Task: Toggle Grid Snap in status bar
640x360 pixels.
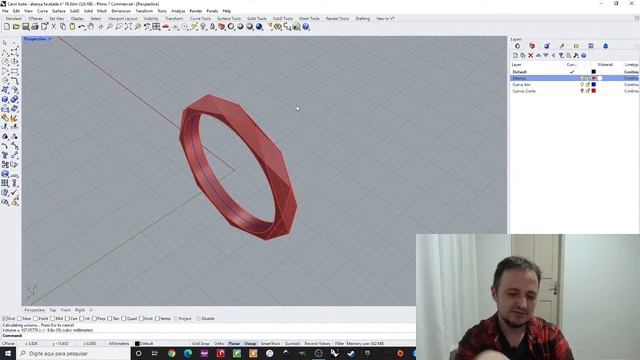Action: point(200,344)
